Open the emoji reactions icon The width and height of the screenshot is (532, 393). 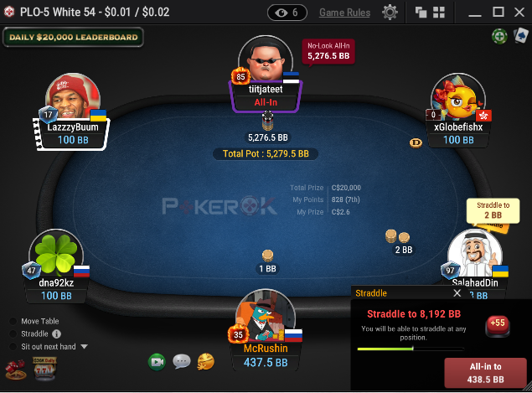tap(206, 361)
